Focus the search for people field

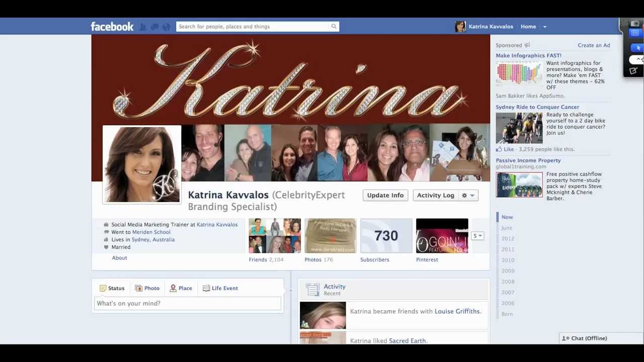tap(253, 27)
